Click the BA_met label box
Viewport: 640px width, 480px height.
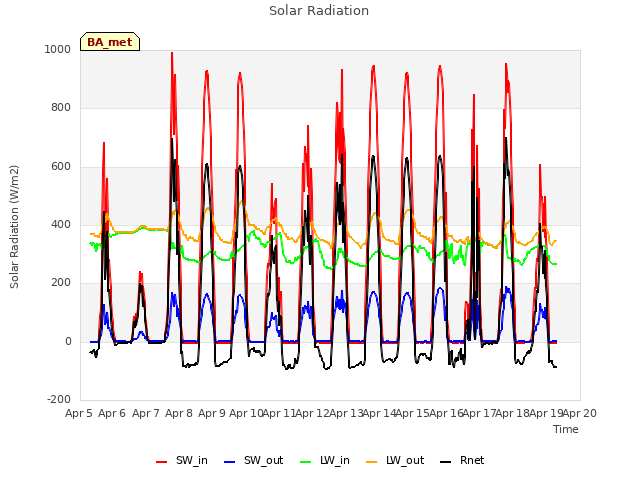click(110, 42)
